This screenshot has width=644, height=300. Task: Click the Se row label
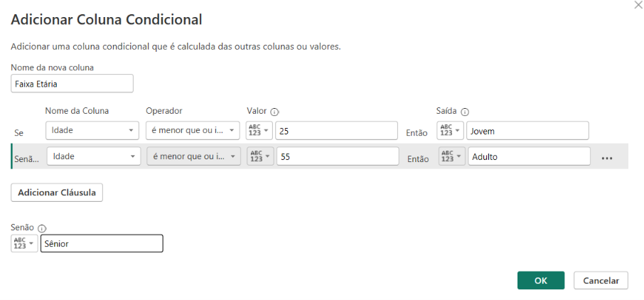click(18, 133)
